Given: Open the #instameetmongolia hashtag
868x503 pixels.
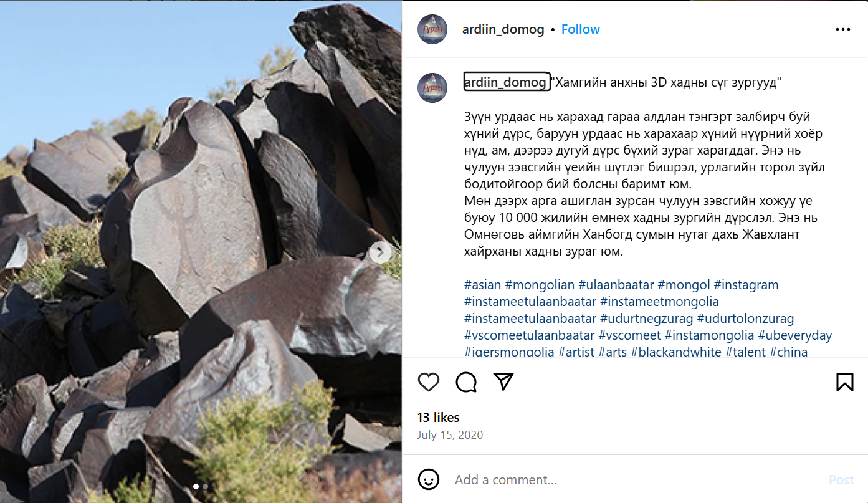Looking at the screenshot, I should pos(659,302).
